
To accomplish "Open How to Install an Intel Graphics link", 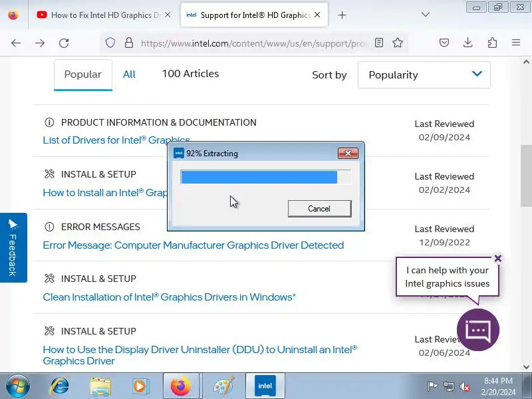I will [105, 192].
